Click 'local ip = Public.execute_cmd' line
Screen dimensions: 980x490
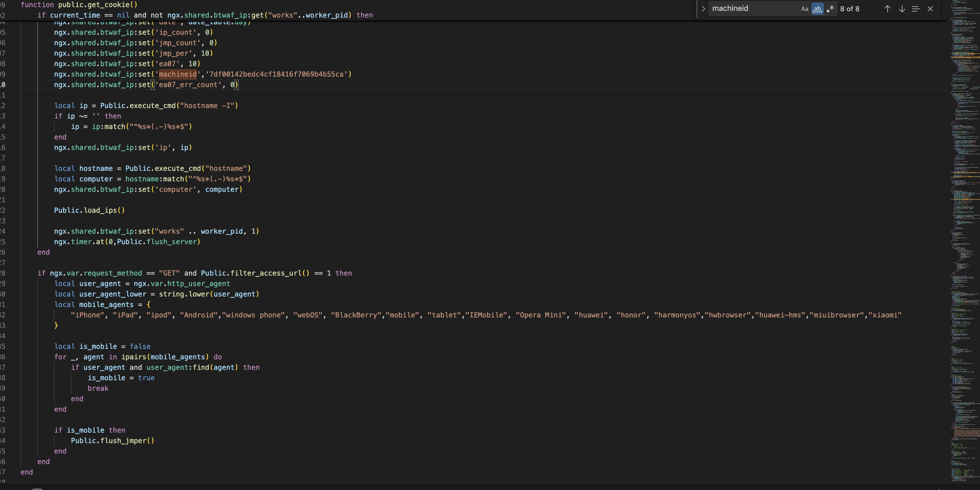pyautogui.click(x=146, y=106)
